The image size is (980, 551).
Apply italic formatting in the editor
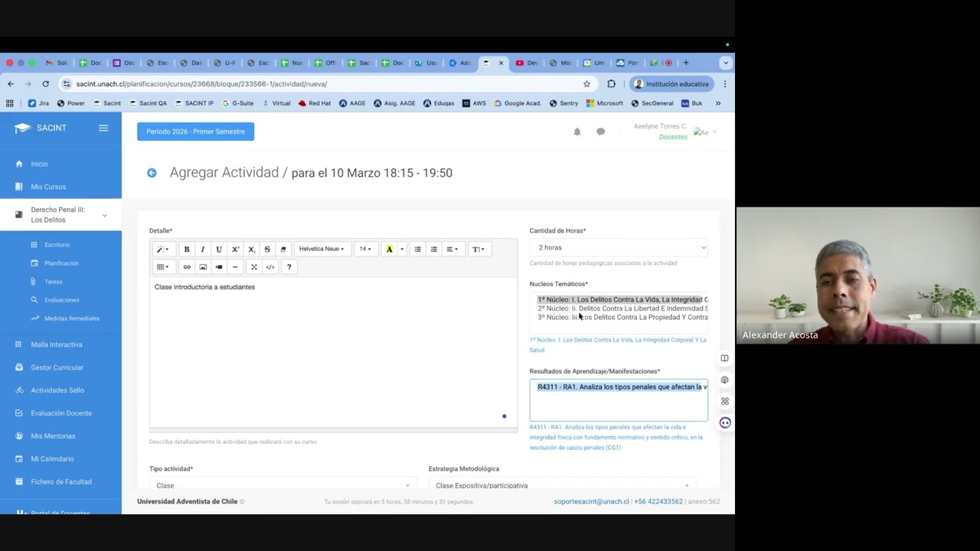click(203, 249)
